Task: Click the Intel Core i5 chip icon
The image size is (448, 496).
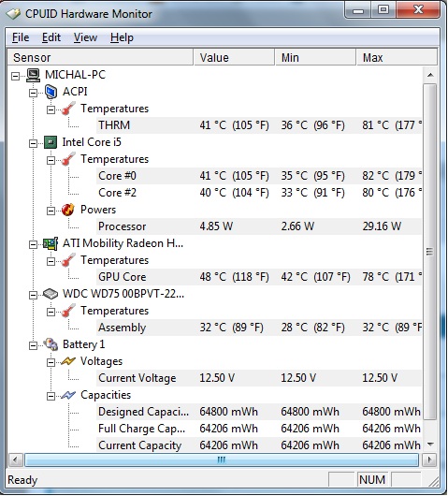Action: click(51, 142)
